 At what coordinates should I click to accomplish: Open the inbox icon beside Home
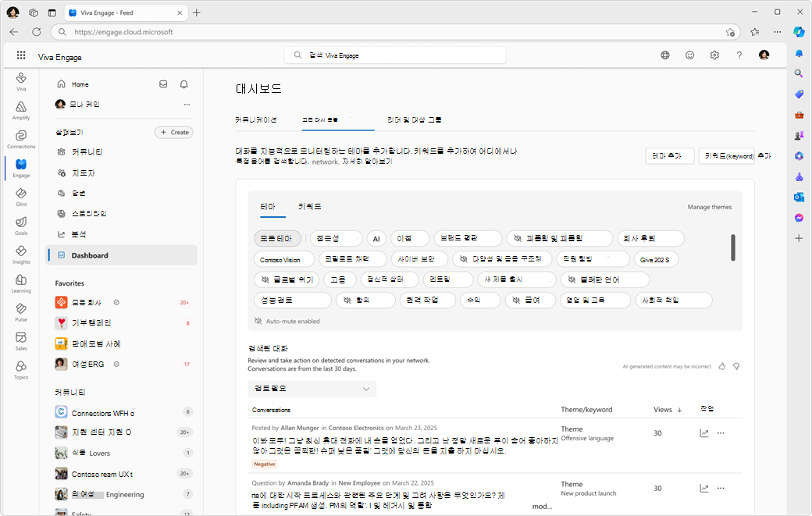[163, 84]
